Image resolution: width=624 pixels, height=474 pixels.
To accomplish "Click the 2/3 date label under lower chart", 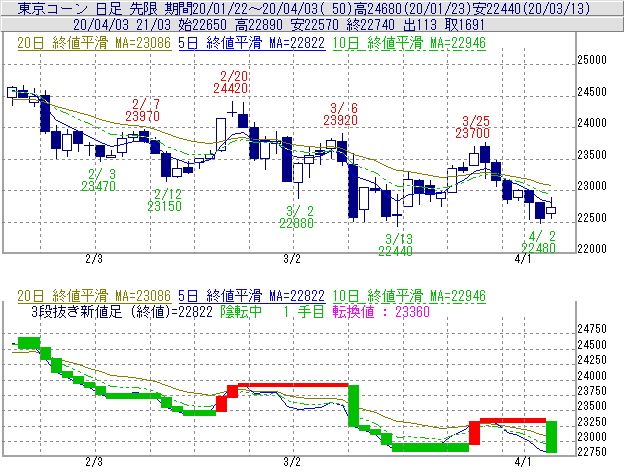I will [94, 462].
